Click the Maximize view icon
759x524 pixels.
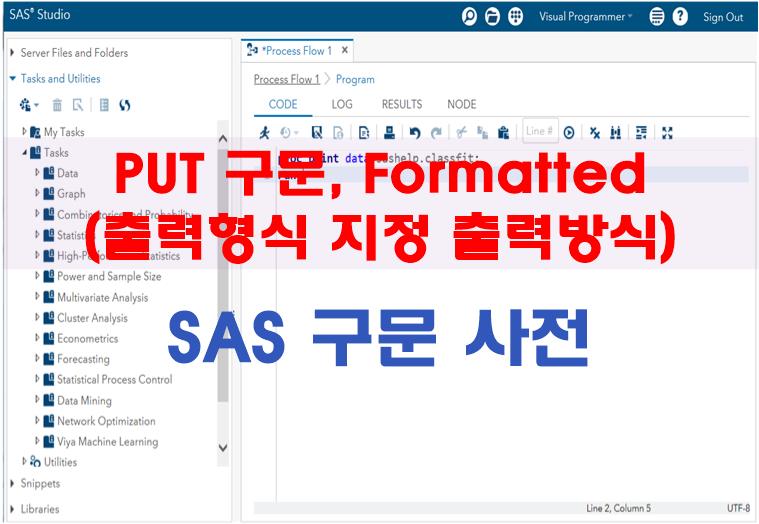pos(667,132)
